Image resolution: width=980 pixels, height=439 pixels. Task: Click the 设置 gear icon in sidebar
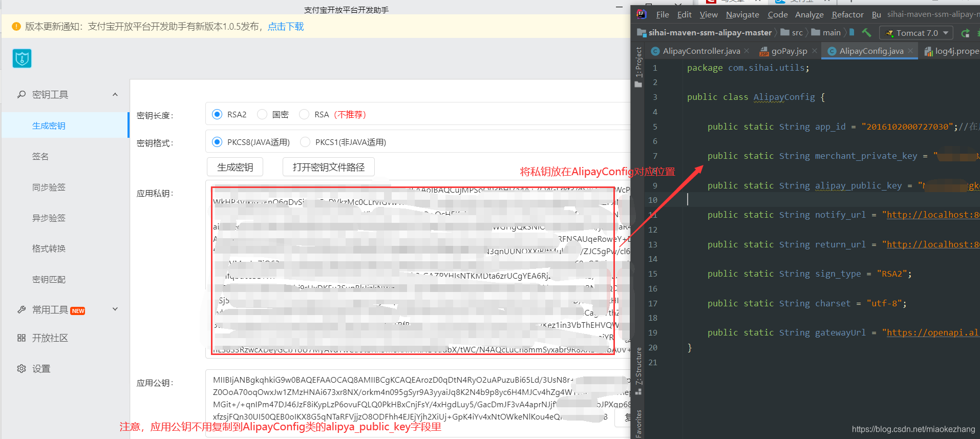tap(22, 368)
